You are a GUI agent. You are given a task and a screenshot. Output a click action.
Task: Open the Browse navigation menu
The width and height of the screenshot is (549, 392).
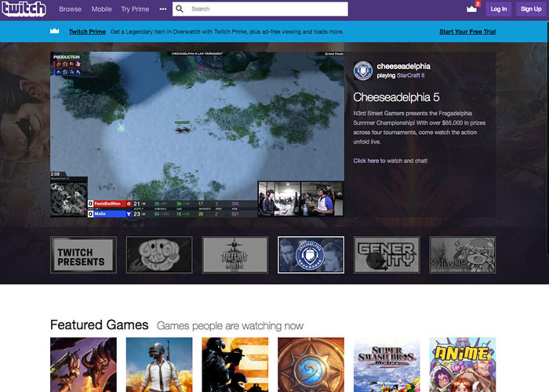coord(70,9)
